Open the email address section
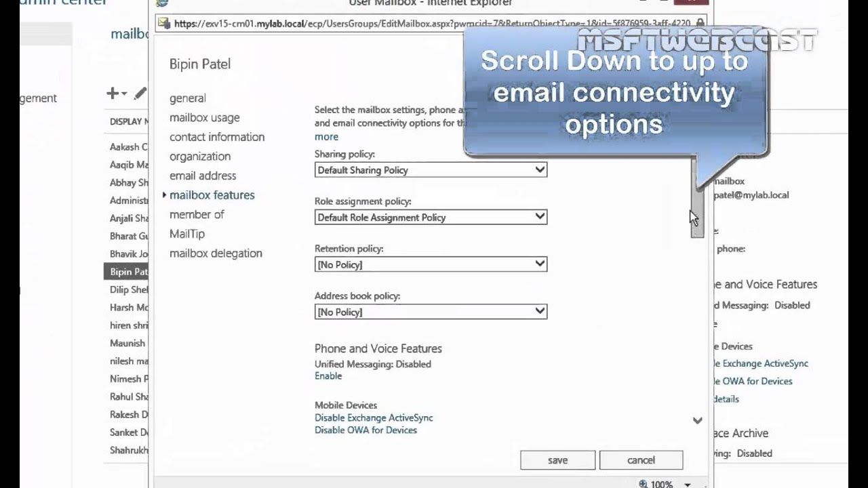 click(203, 176)
